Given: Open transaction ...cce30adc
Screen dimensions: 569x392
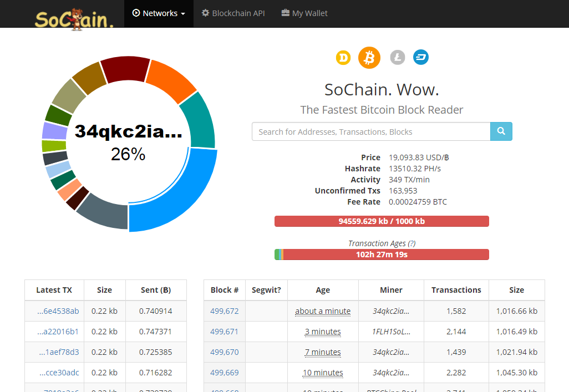Looking at the screenshot, I should click(59, 373).
